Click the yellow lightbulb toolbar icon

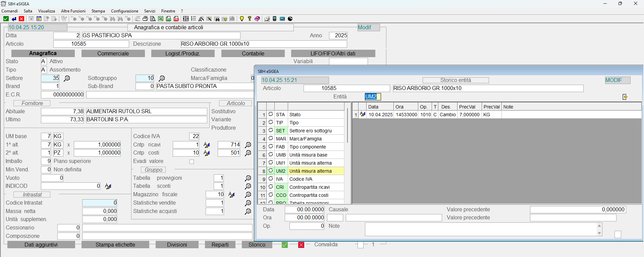click(241, 19)
